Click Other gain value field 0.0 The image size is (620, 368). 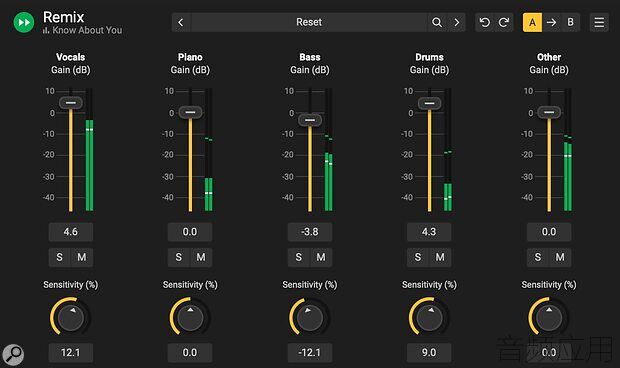point(549,232)
